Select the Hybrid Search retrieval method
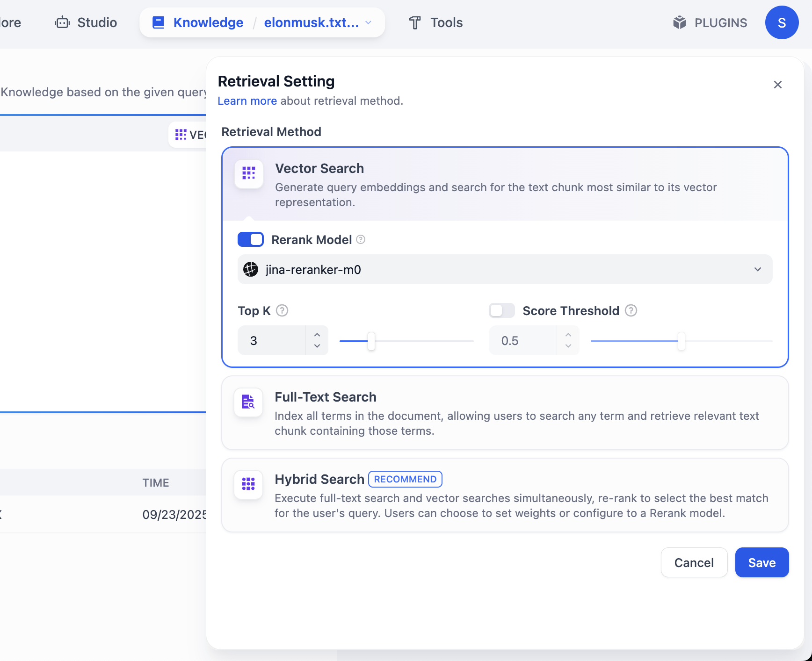The image size is (812, 661). (505, 495)
